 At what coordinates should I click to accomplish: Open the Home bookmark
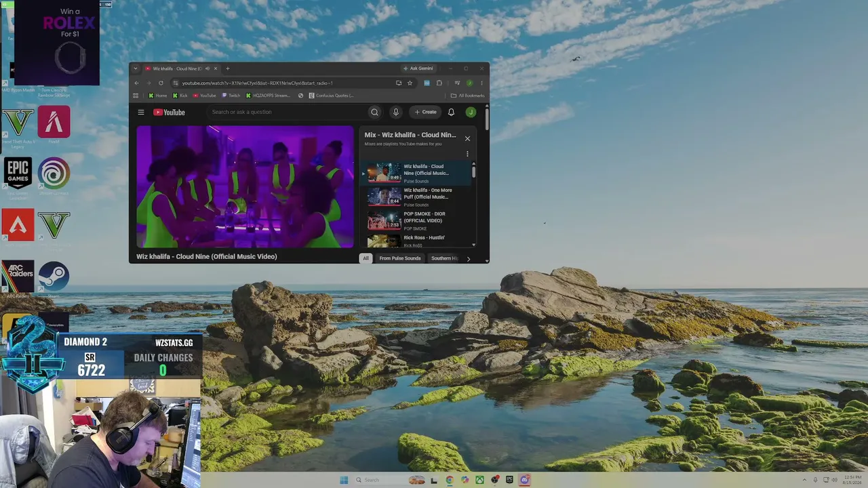tap(157, 96)
